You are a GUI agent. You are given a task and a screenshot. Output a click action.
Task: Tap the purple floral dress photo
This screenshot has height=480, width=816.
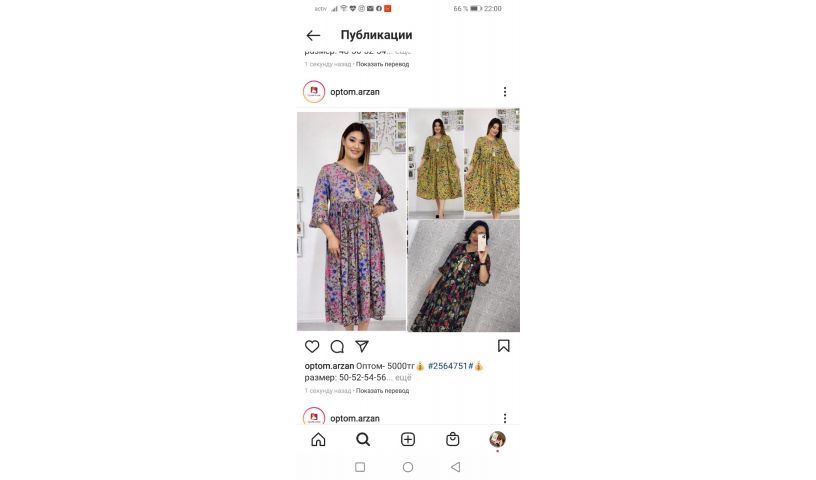coord(351,221)
